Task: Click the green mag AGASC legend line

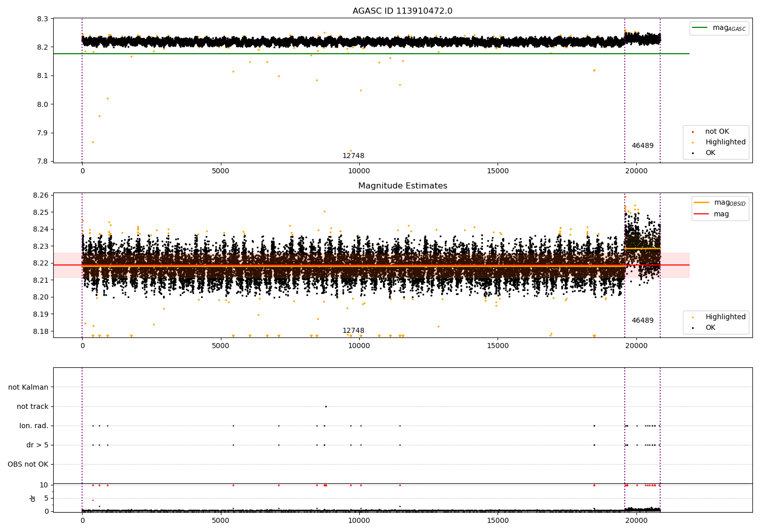Action: pos(700,28)
